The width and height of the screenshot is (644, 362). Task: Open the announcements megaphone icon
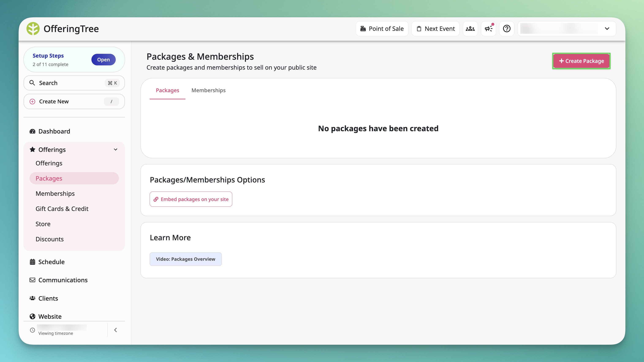489,29
